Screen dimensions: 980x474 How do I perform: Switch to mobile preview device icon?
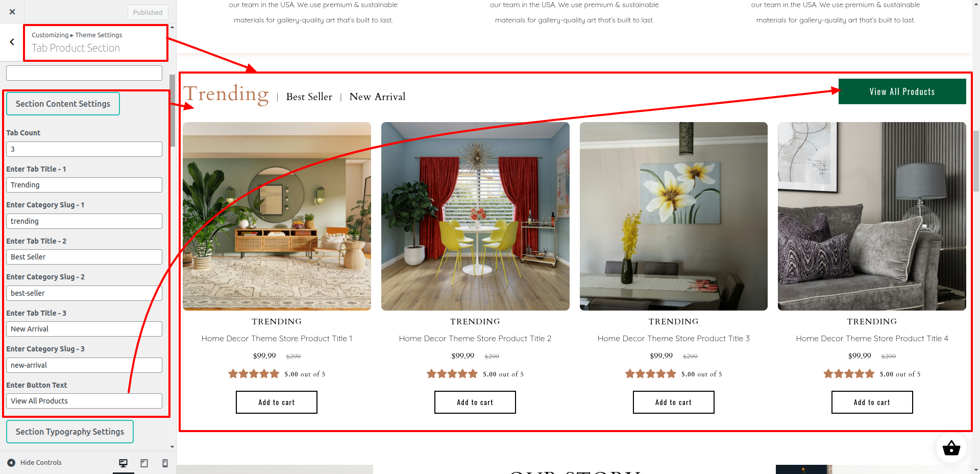click(165, 463)
